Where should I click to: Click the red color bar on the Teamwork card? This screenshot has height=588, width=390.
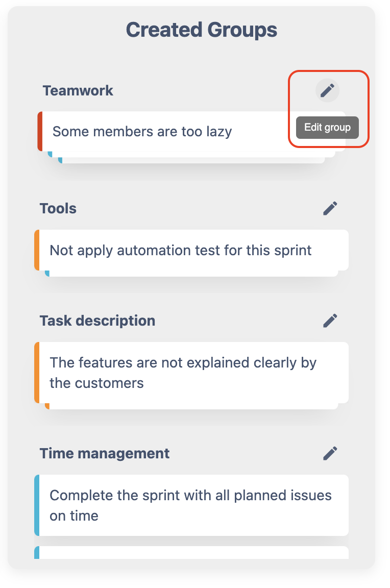pyautogui.click(x=40, y=132)
